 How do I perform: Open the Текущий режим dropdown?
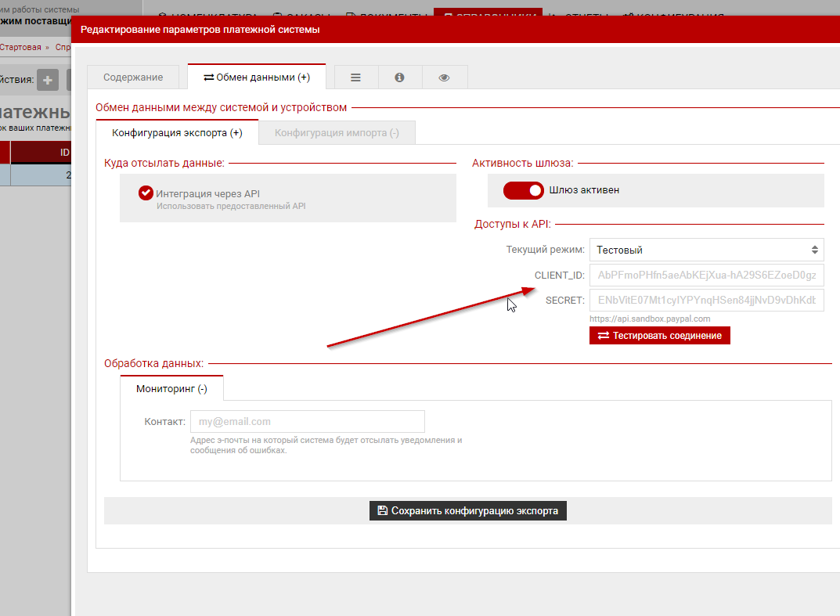(x=706, y=250)
